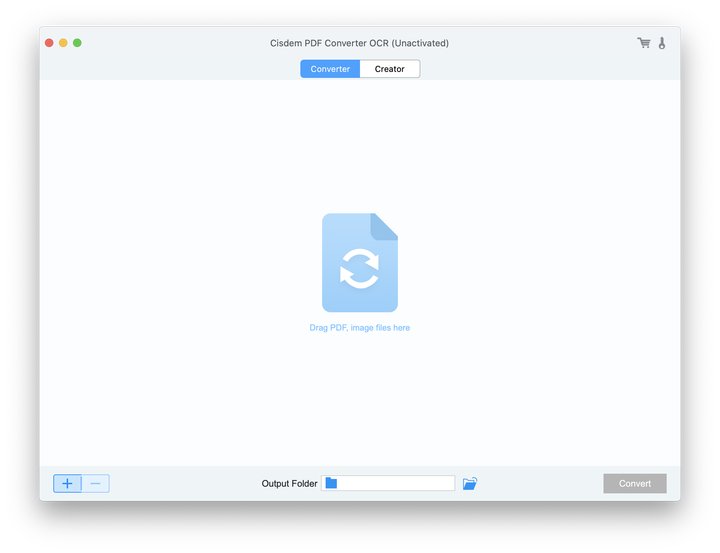Click the 'Drag PDF, image files here' text
720x553 pixels.
[x=359, y=328]
